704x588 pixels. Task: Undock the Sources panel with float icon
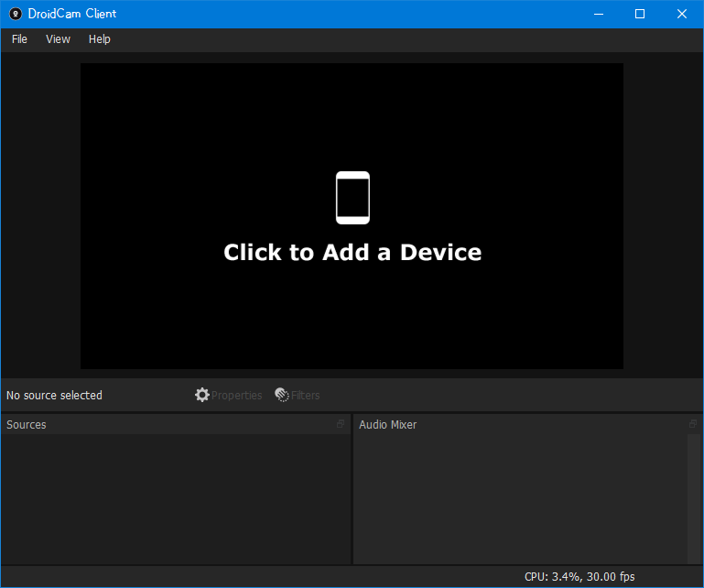341,424
